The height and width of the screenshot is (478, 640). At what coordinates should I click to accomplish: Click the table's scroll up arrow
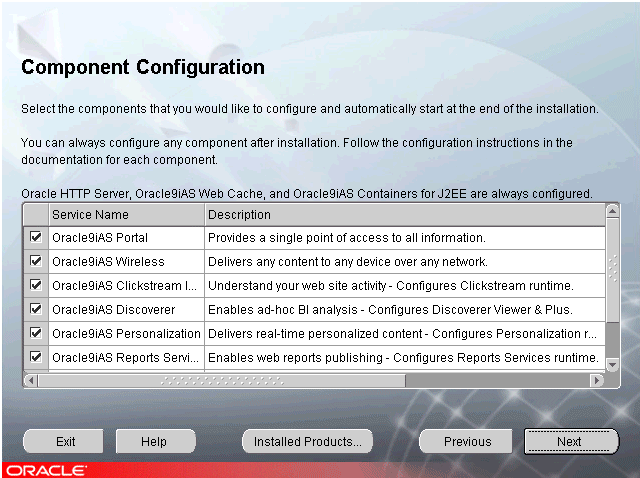612,211
